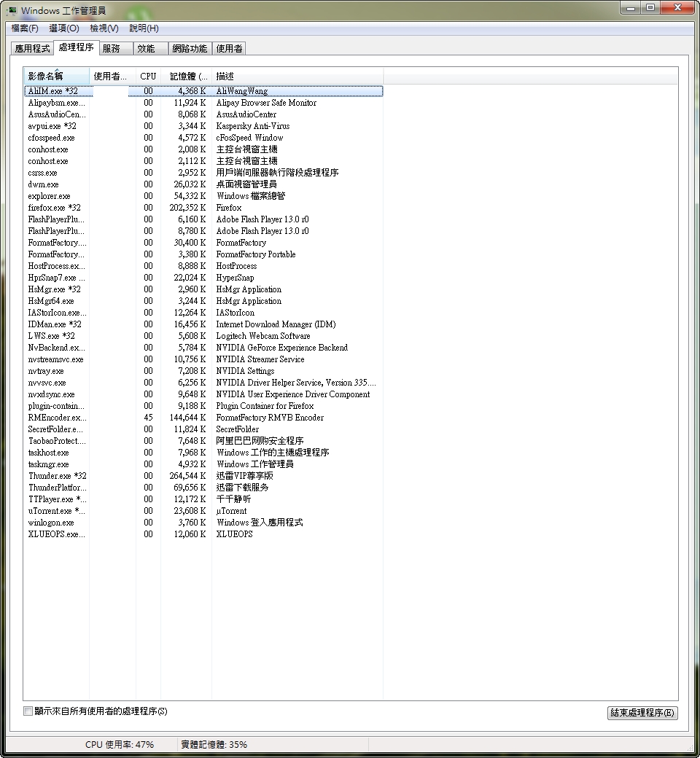Select the nvtray.exe process
Image resolution: width=700 pixels, height=758 pixels.
click(x=203, y=371)
